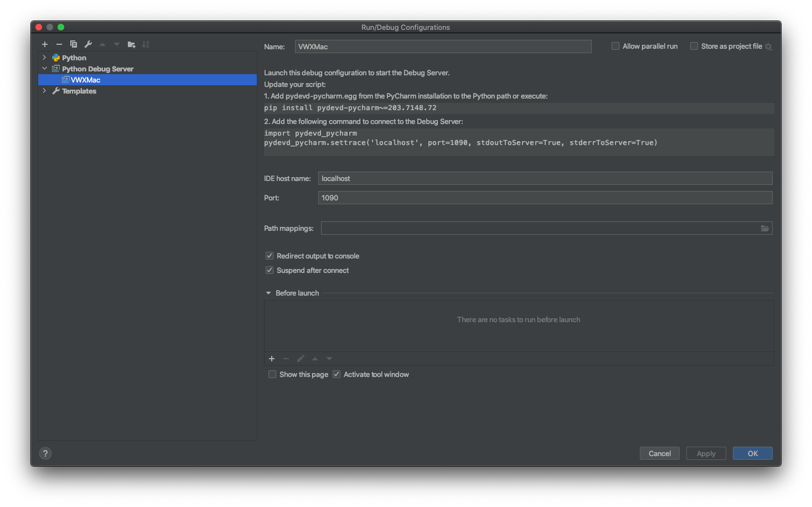The image size is (812, 507).
Task: Select the VWXMac configuration in the tree
Action: [x=85, y=80]
